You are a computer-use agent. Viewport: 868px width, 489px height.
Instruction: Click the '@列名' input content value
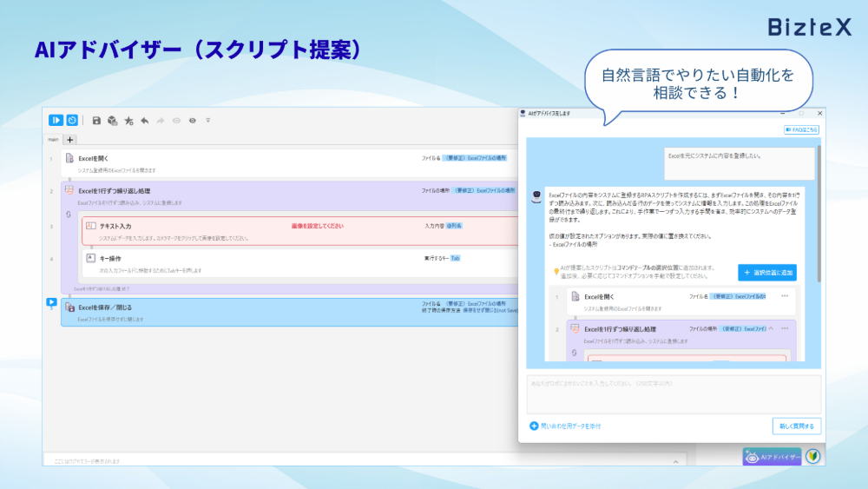[x=454, y=226]
